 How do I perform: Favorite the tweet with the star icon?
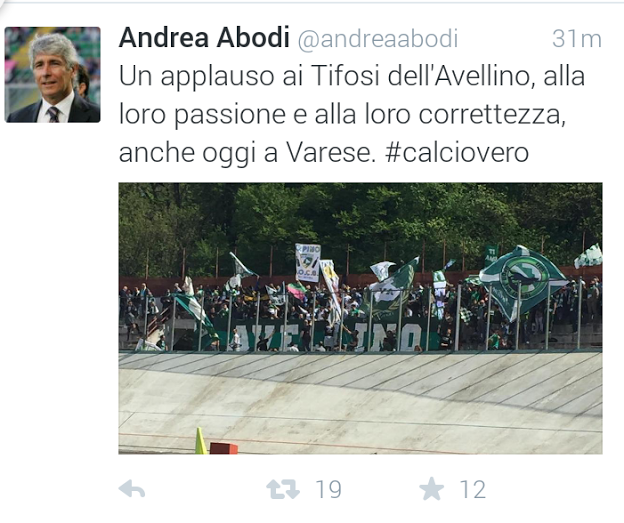(431, 488)
